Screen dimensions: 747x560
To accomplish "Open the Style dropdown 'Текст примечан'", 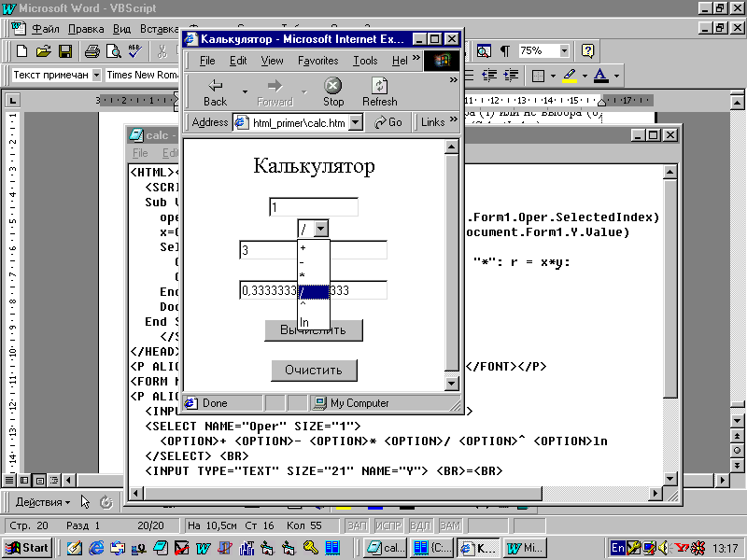I will click(97, 76).
